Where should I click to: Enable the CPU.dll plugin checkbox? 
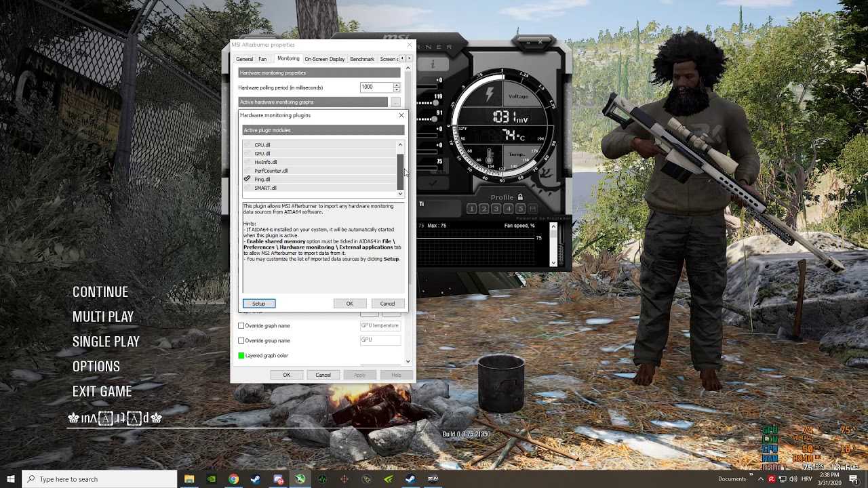247,145
